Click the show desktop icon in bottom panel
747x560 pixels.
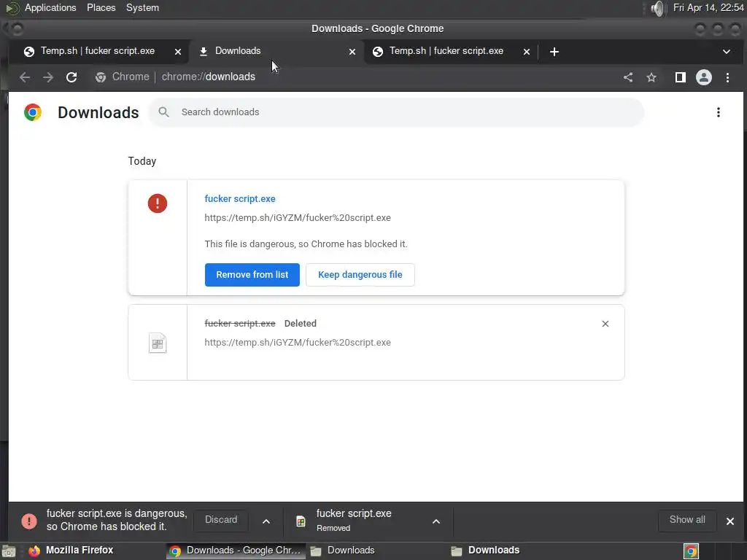[x=9, y=551]
